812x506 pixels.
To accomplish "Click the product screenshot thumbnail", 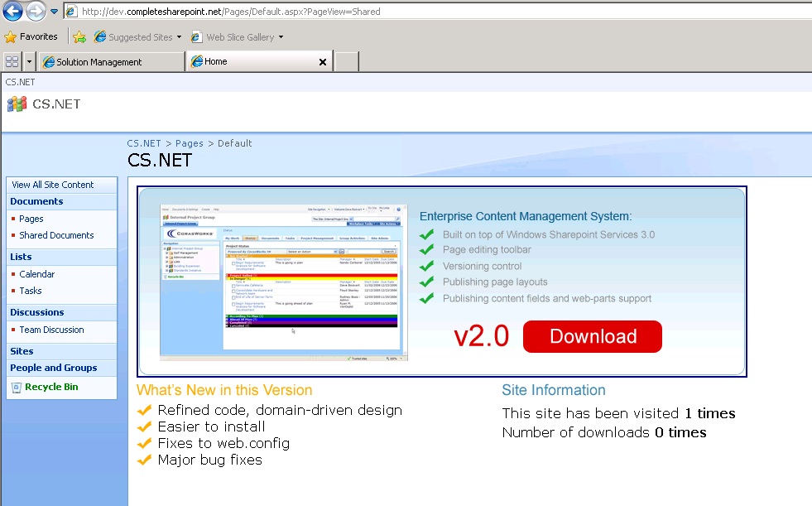I will point(284,282).
